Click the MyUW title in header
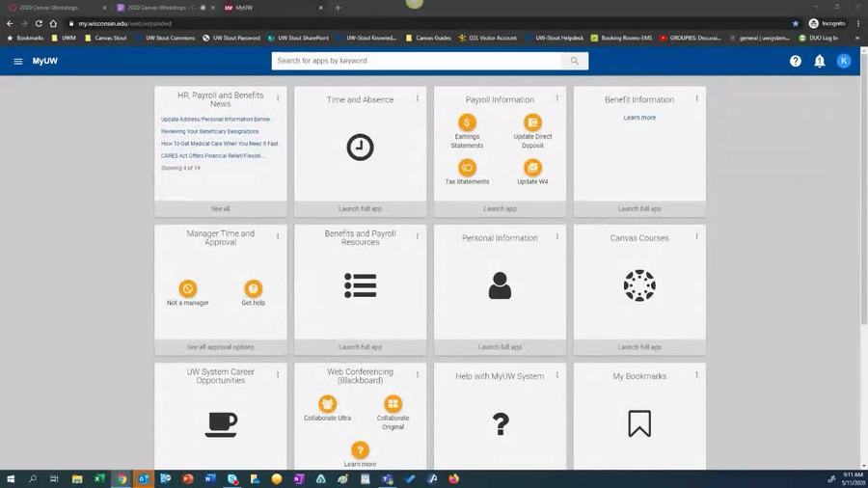Screen dimensions: 868x488 coord(44,61)
